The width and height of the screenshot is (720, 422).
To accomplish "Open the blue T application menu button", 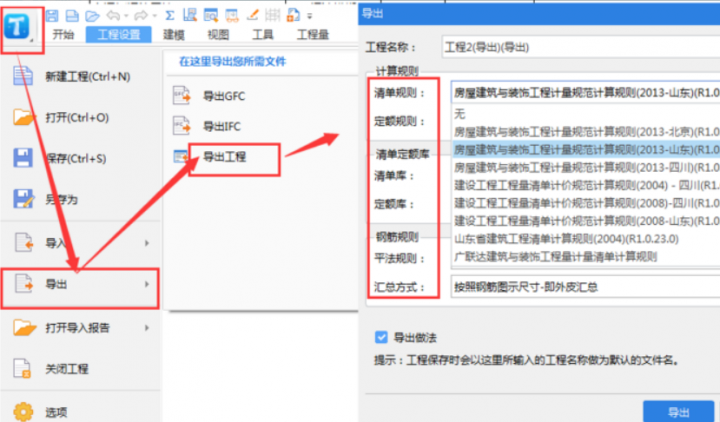I will (22, 27).
